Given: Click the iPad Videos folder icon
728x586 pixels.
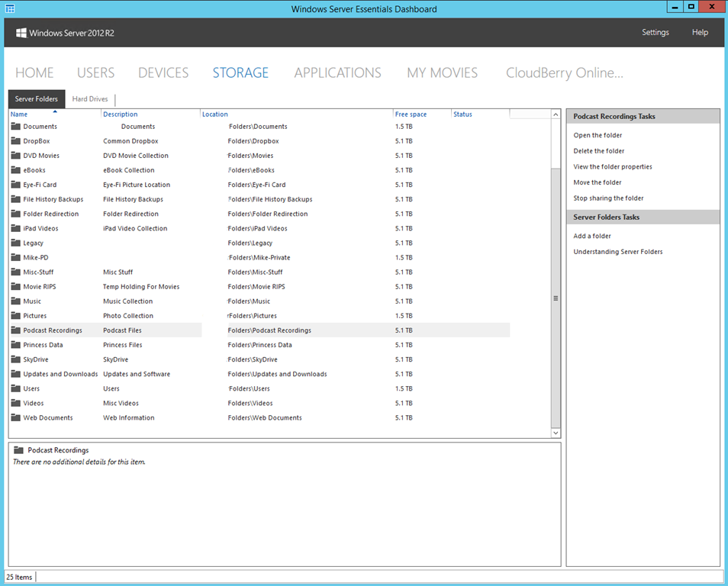Looking at the screenshot, I should (x=16, y=228).
